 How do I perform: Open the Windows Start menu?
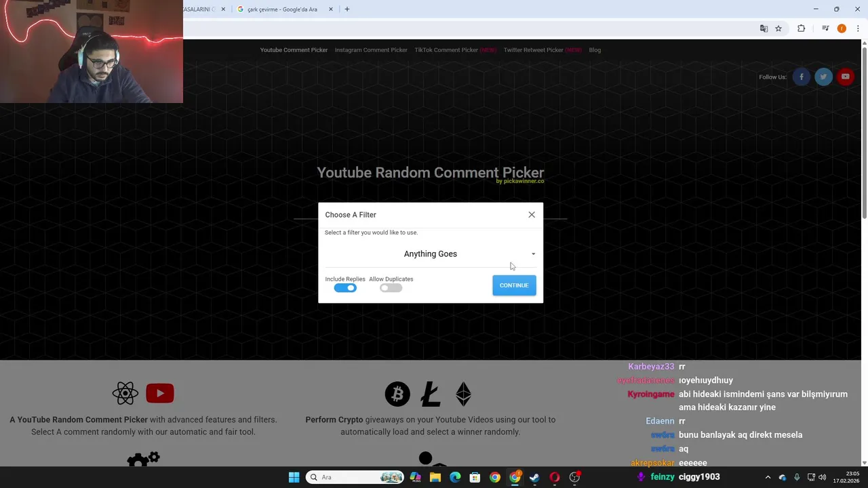click(294, 477)
